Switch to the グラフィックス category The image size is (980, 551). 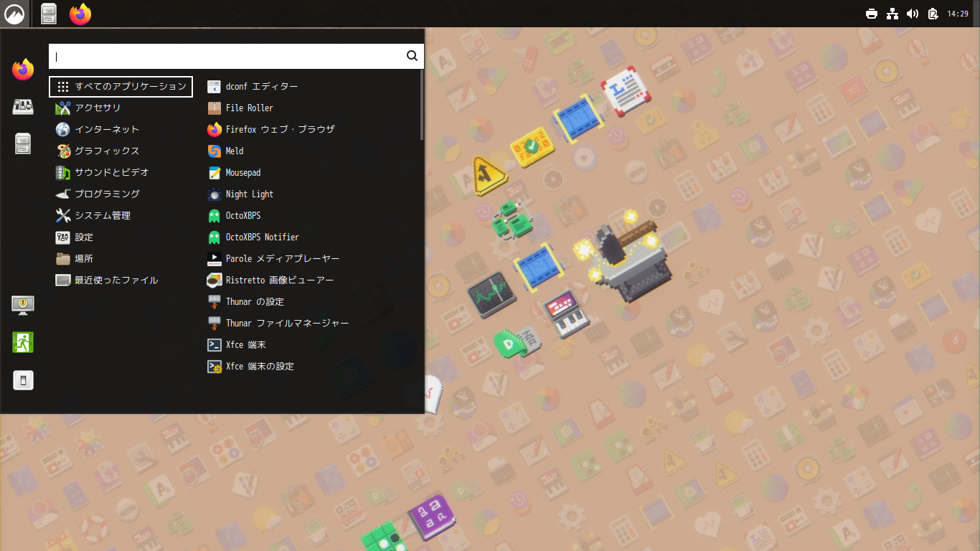coord(121,151)
